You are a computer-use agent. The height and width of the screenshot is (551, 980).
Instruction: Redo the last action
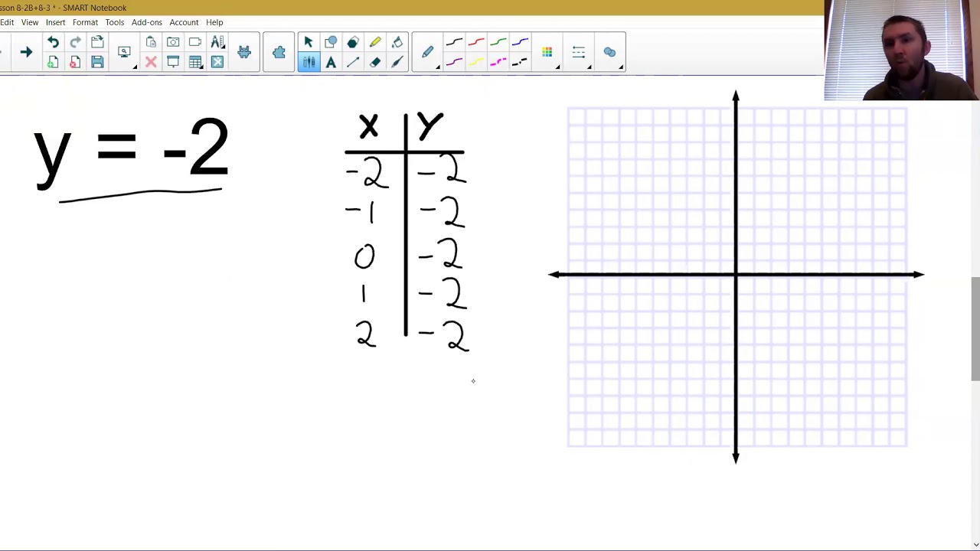[75, 43]
